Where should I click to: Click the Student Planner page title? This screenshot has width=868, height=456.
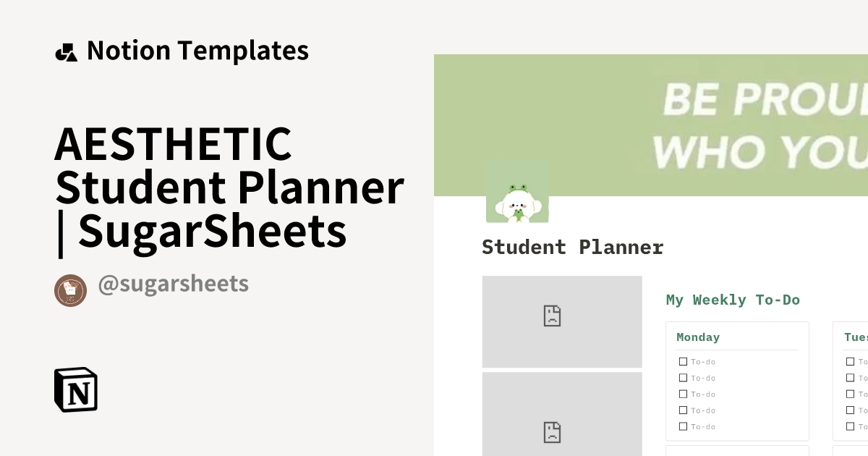pos(572,247)
